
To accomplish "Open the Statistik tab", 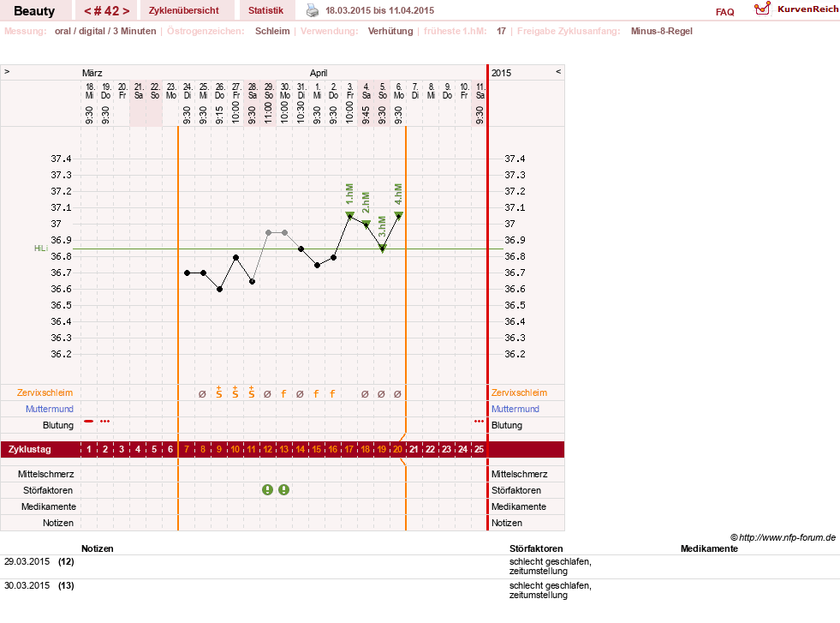I will (265, 10).
